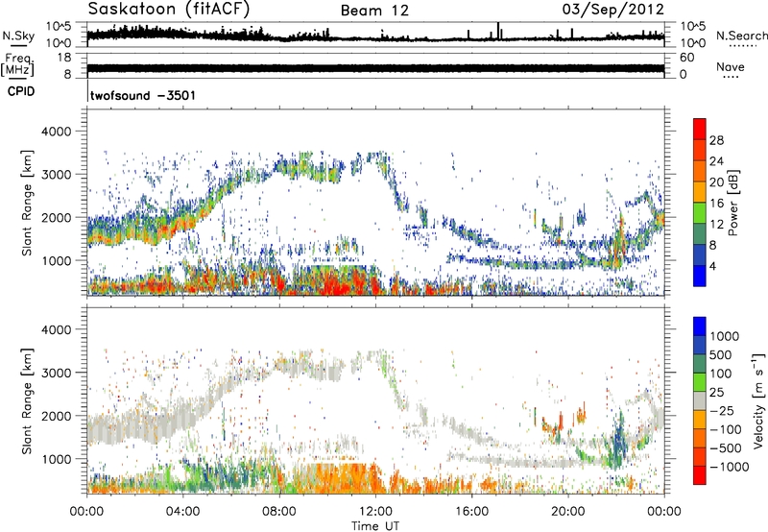This screenshot has width=768, height=532.
Task: Click the "04:00" time axis tick
Action: click(183, 512)
